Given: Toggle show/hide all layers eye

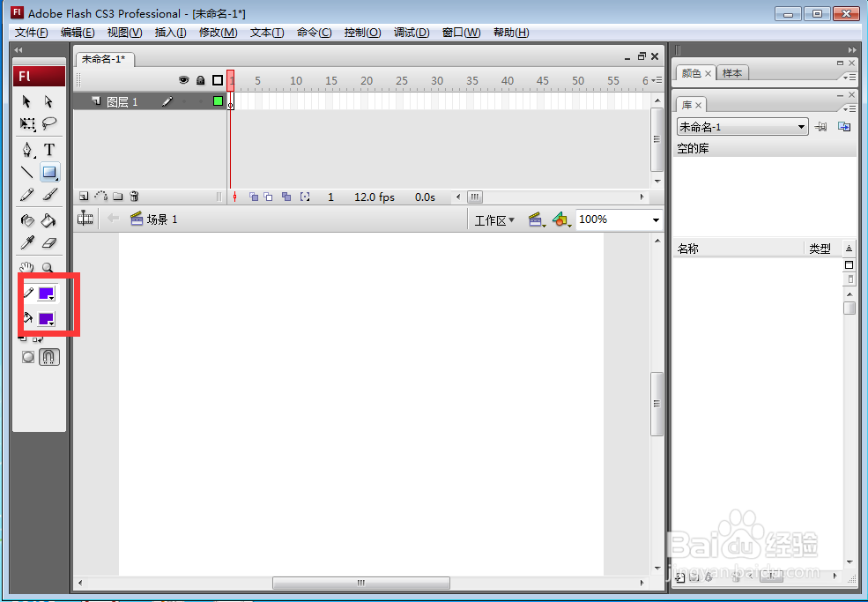Looking at the screenshot, I should 184,80.
